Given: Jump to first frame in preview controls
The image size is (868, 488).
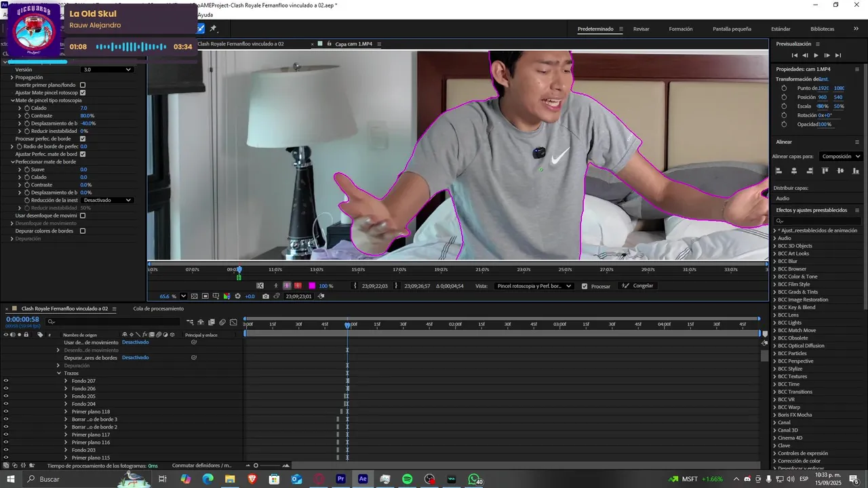Looking at the screenshot, I should coord(795,56).
